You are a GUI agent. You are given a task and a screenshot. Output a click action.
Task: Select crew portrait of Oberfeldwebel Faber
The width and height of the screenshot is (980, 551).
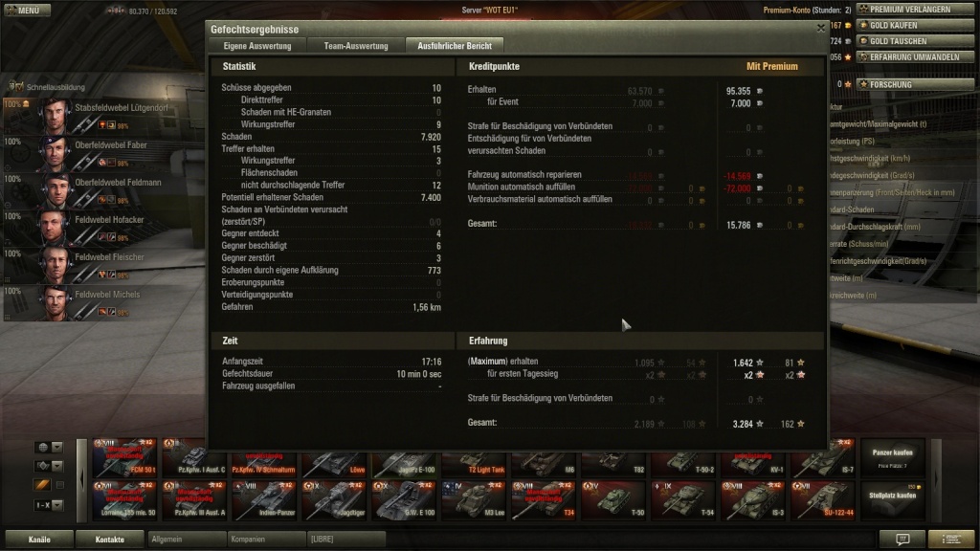pos(55,153)
